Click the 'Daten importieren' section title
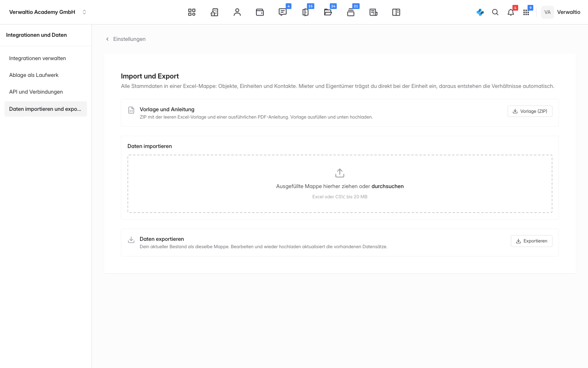 pos(149,146)
